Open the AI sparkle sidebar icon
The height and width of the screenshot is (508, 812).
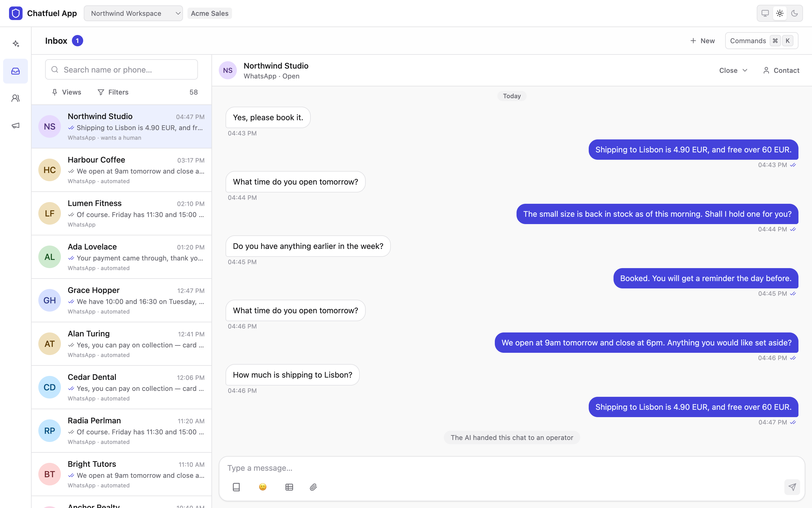pos(16,44)
